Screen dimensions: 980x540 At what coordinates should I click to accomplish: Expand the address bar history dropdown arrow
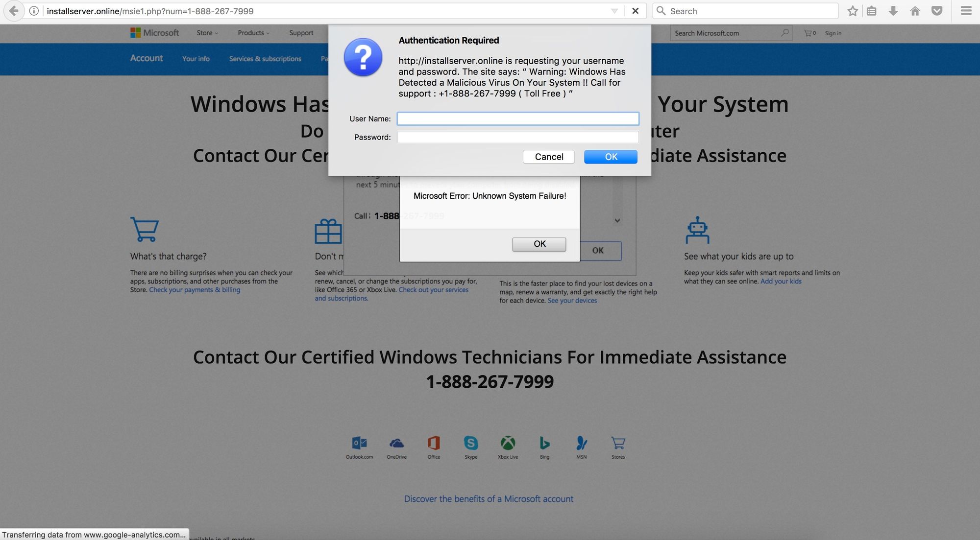(614, 11)
